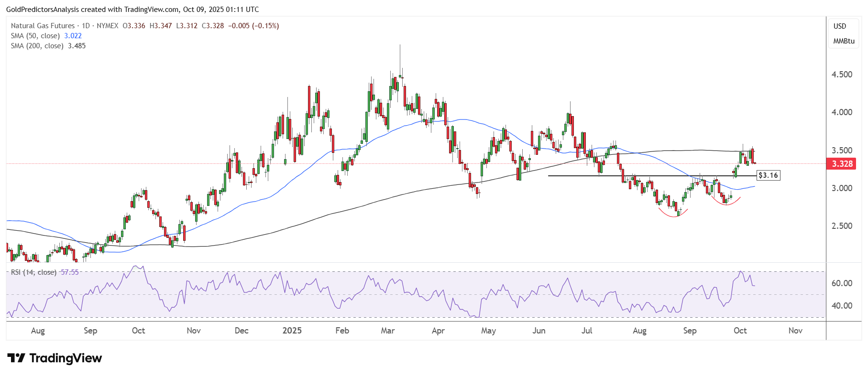Click the red current price tag 3.328

pyautogui.click(x=842, y=164)
